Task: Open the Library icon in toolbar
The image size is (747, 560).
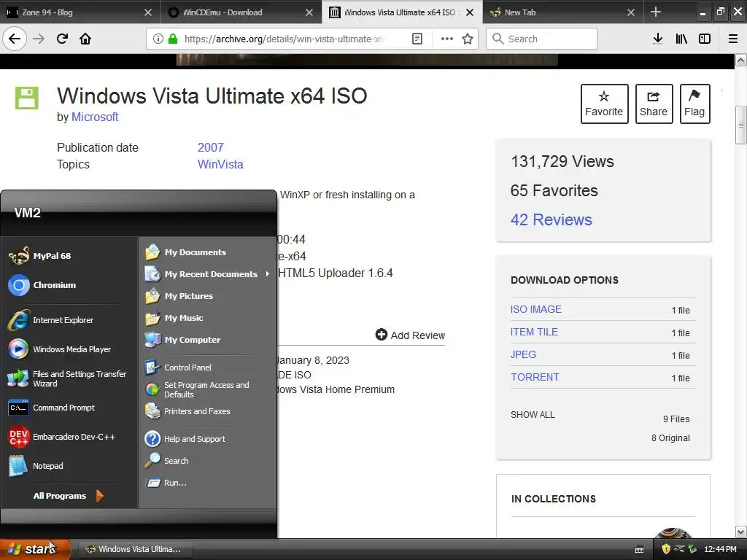Action: 681,39
